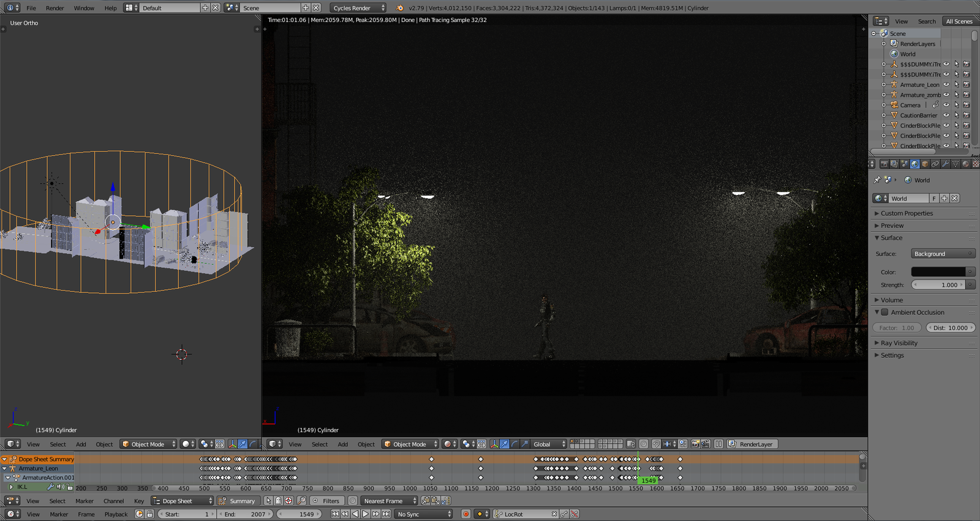The width and height of the screenshot is (980, 521).
Task: Open the Global transform orientation dropdown
Action: [549, 444]
